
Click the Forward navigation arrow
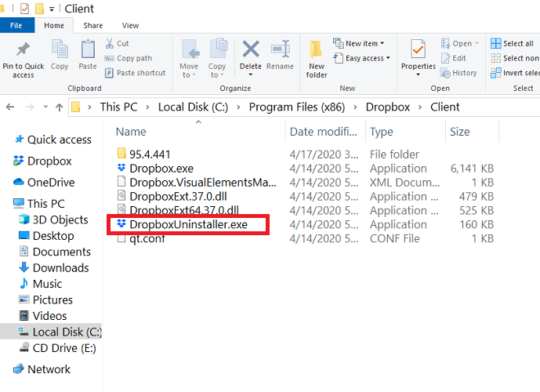30,107
